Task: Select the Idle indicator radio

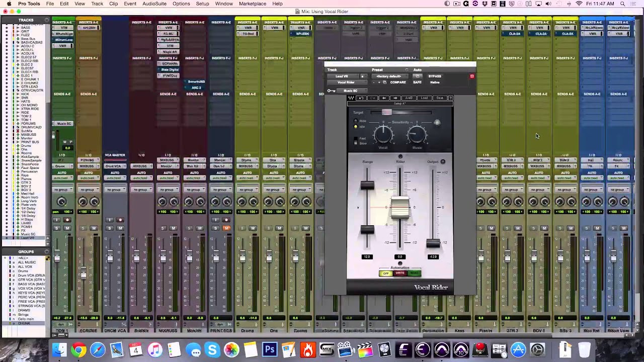Action: (x=356, y=127)
